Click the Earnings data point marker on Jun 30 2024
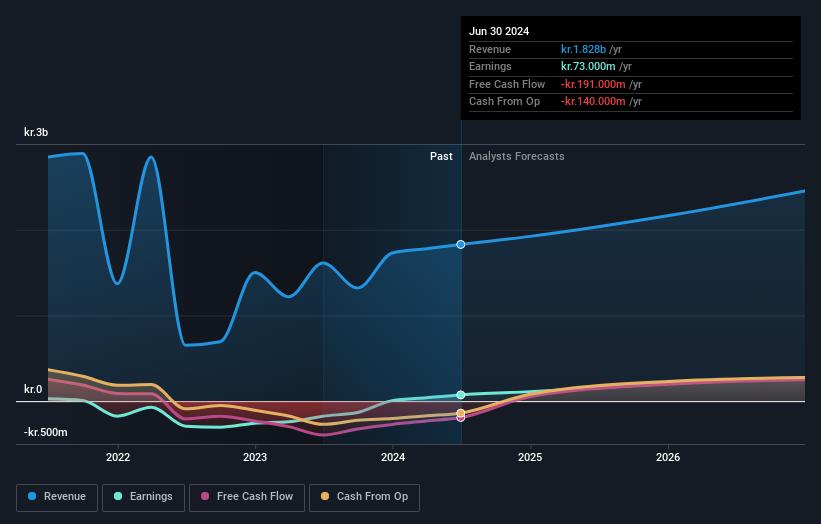Viewport: 821px width, 524px height. (461, 395)
